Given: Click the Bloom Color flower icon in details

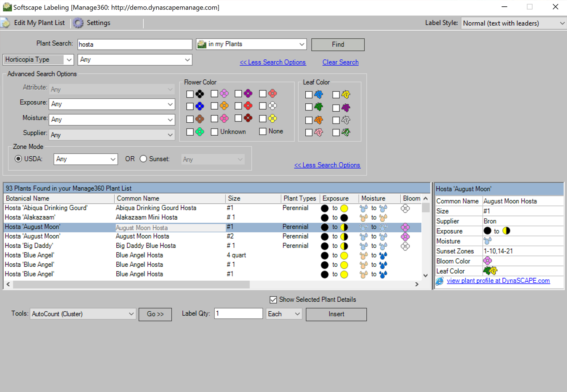Looking at the screenshot, I should pyautogui.click(x=487, y=261).
